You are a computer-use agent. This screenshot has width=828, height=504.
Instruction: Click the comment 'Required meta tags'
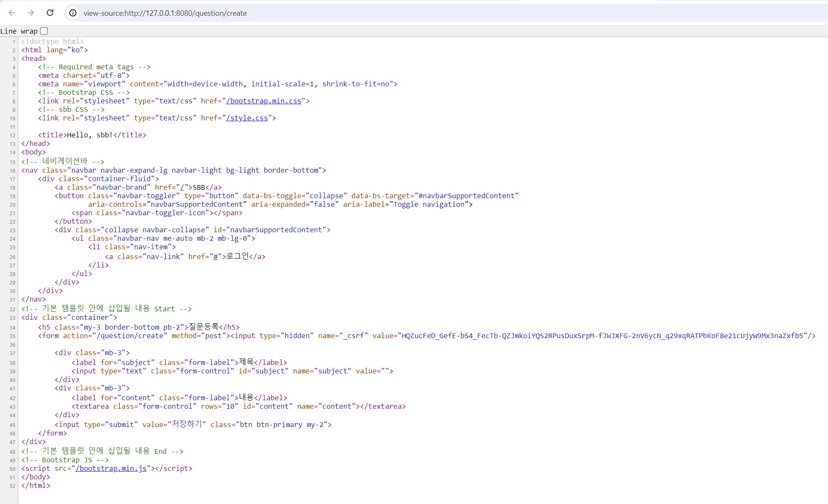[x=96, y=67]
